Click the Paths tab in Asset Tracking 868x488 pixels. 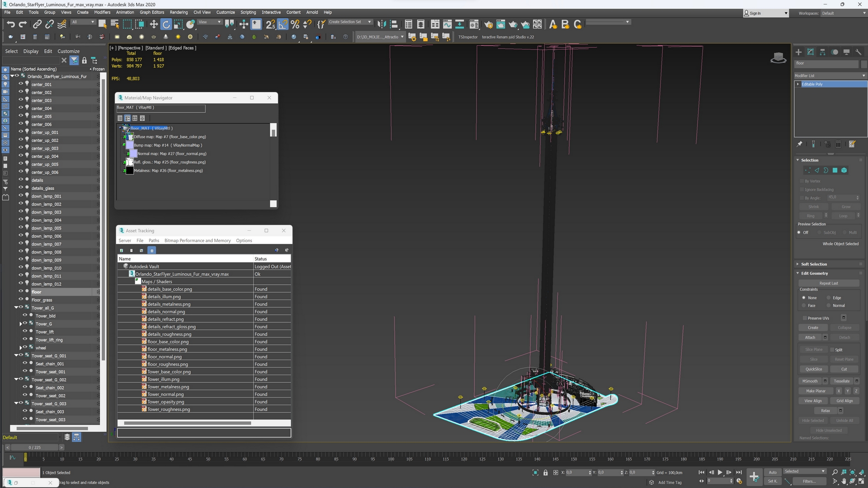(x=154, y=240)
